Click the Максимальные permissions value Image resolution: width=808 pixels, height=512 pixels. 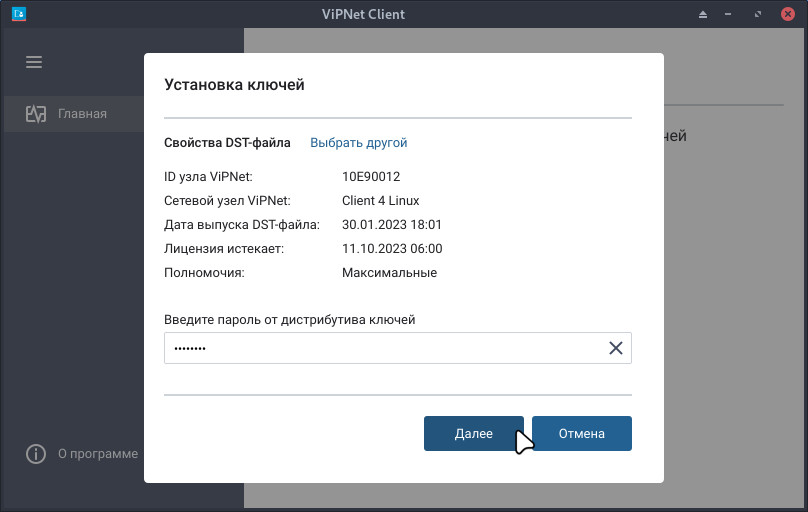coord(390,272)
